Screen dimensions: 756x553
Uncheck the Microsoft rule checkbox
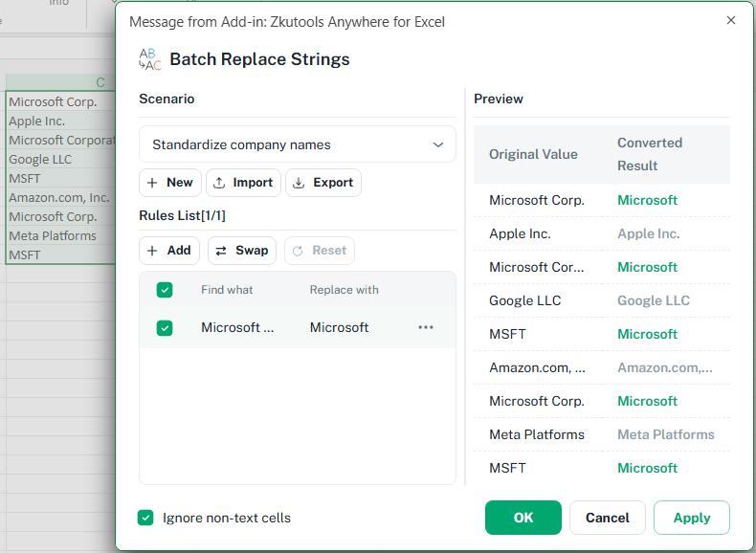[165, 328]
